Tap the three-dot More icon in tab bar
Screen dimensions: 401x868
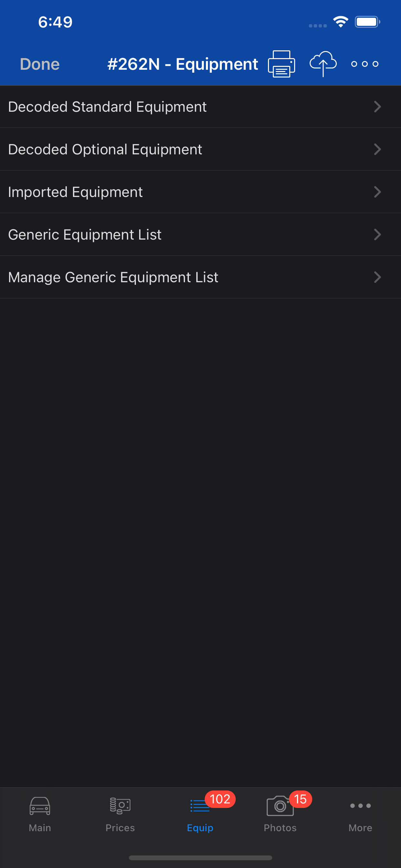tap(360, 806)
